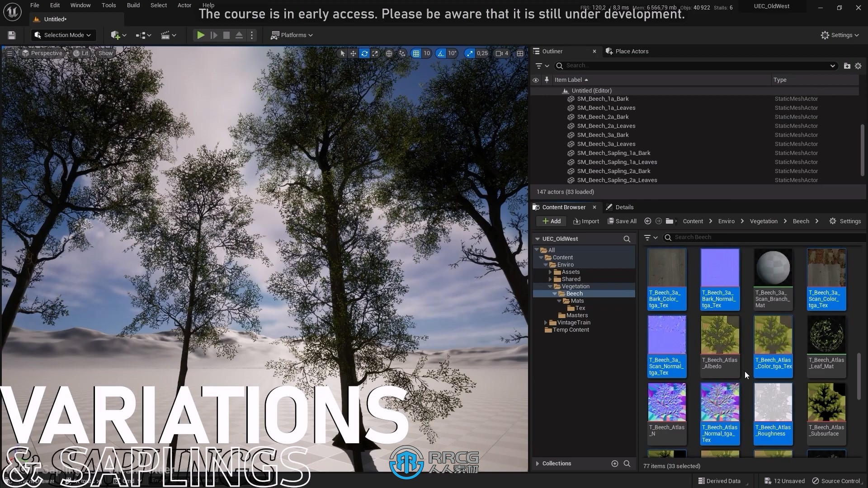
Task: Open the Actor menu
Action: point(184,5)
